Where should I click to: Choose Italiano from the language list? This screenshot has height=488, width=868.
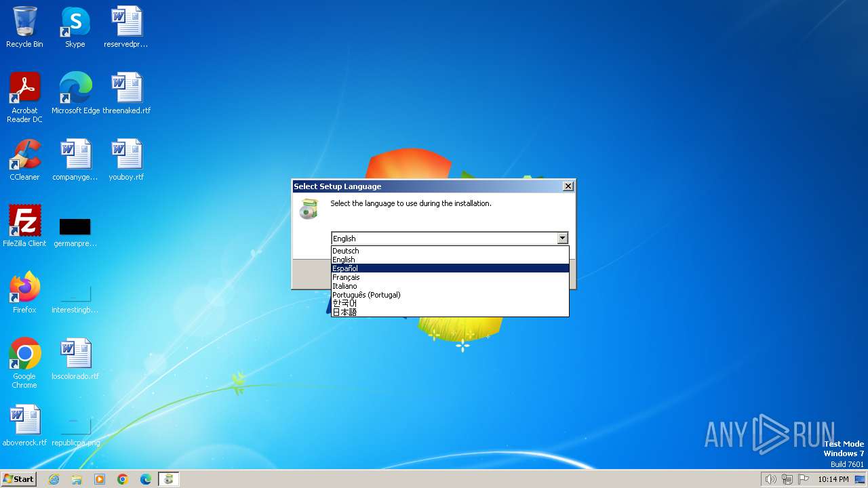click(x=450, y=286)
